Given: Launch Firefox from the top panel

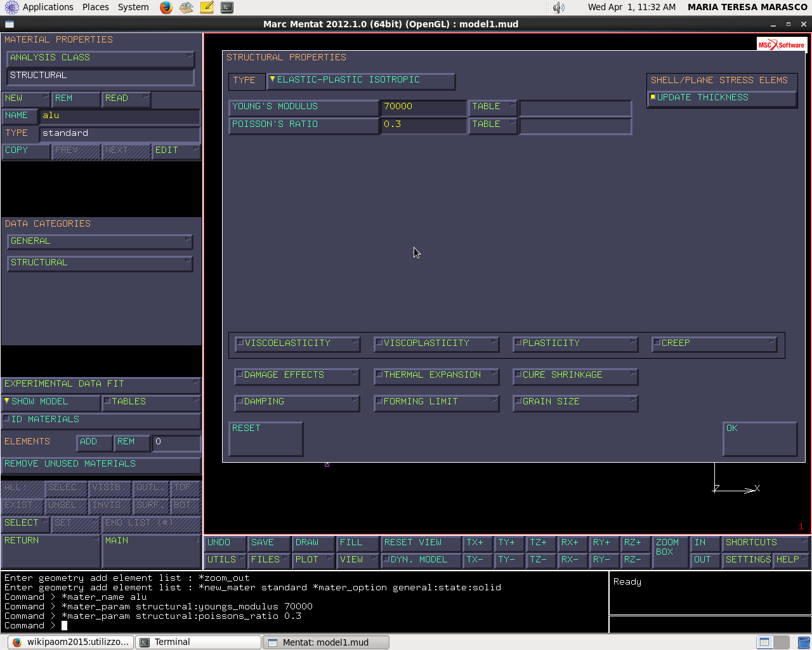Looking at the screenshot, I should click(x=166, y=8).
